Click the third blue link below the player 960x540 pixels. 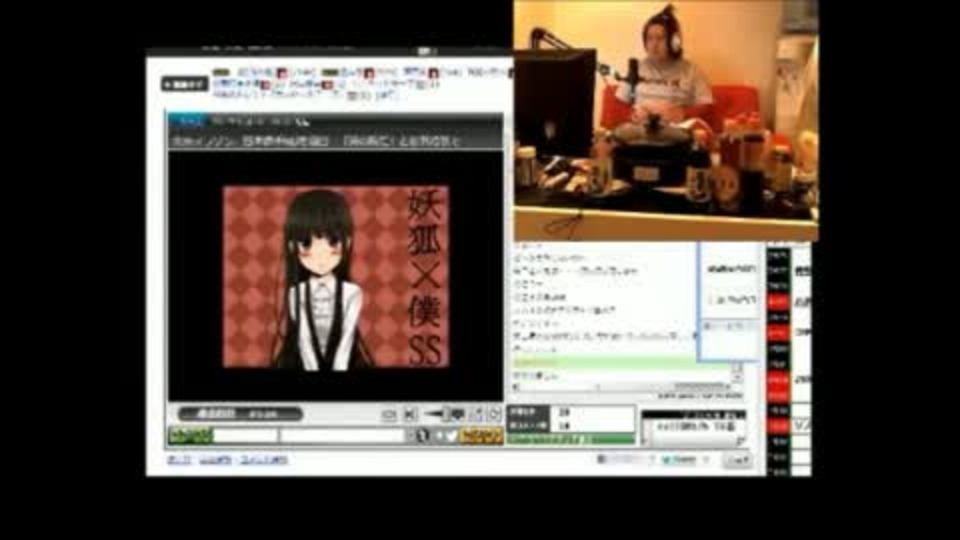pyautogui.click(x=263, y=460)
